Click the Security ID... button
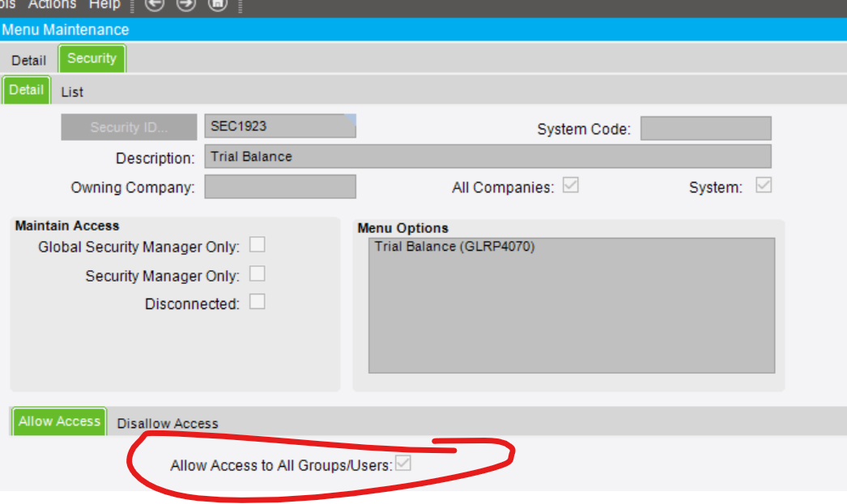This screenshot has width=847, height=504. (129, 127)
